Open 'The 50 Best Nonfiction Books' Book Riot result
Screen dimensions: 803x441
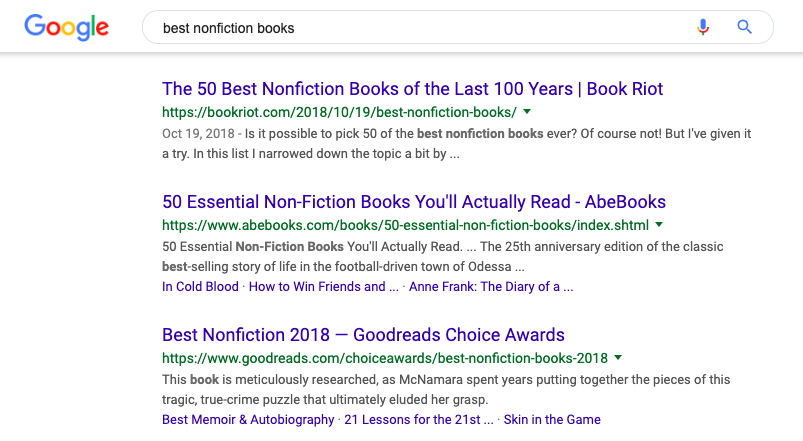click(x=412, y=89)
